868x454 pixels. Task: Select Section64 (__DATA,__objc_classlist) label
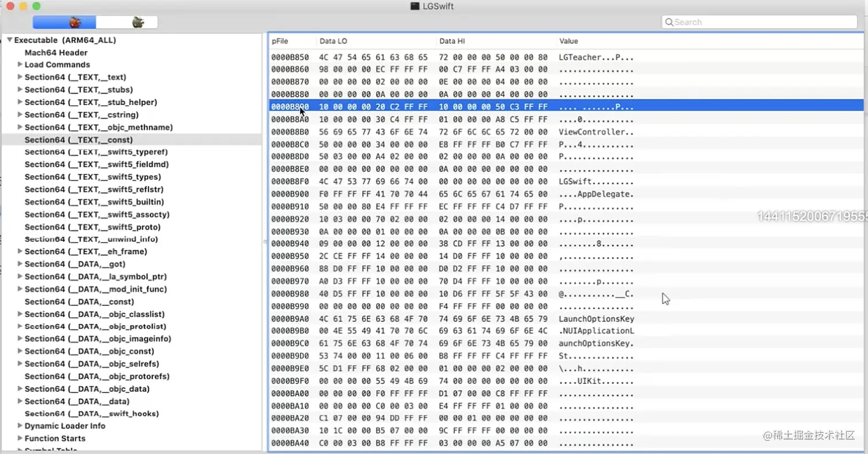point(95,314)
